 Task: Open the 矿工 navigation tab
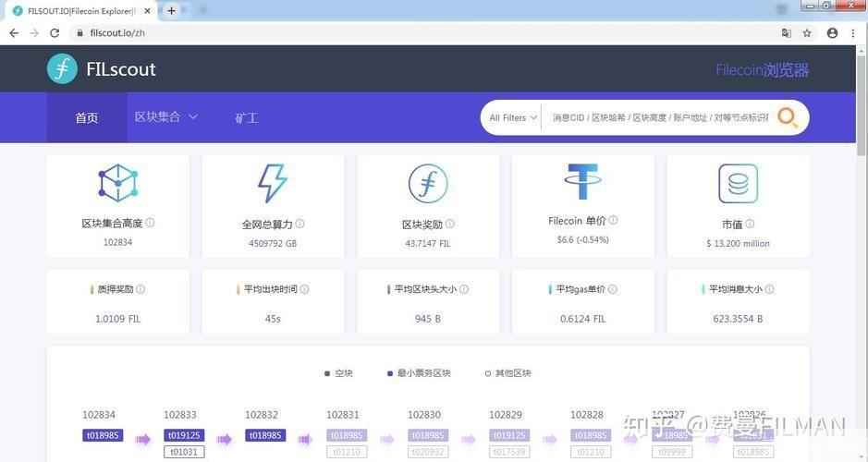click(x=246, y=118)
